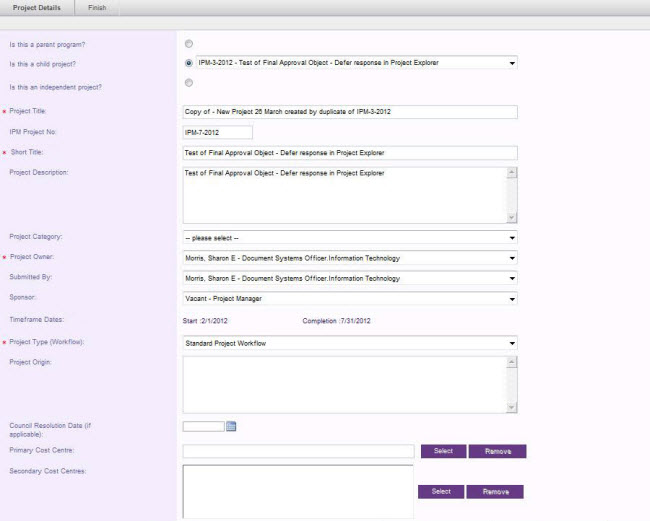Click Select button for Primary Cost Centre
Screen dimensions: 650x521
(444, 451)
